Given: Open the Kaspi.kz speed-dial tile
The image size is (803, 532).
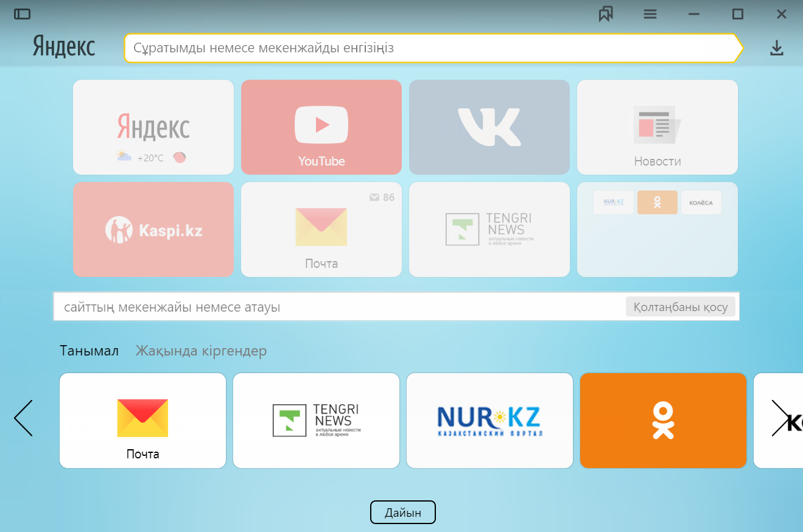Looking at the screenshot, I should point(153,229).
